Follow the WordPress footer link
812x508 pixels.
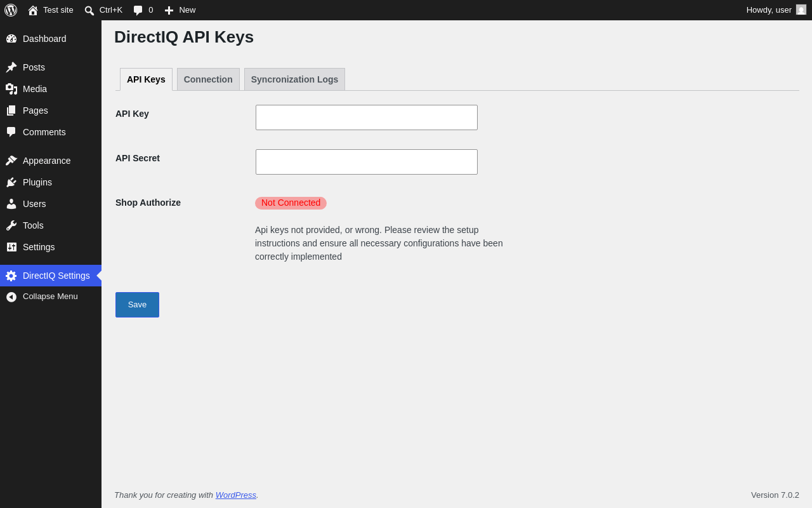236,495
